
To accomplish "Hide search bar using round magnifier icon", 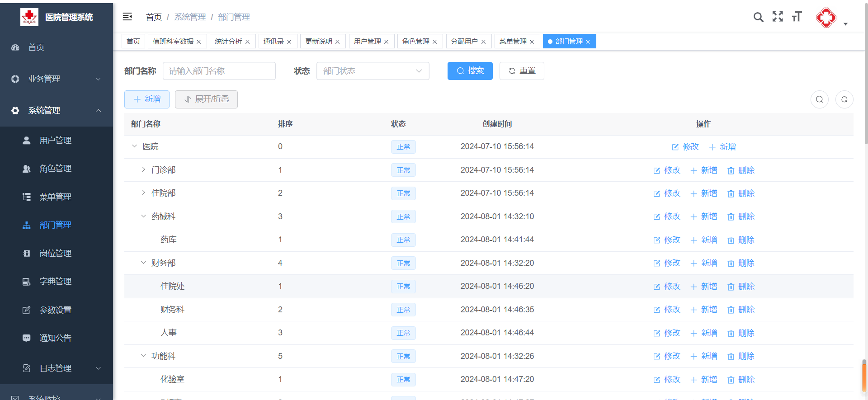I will (819, 99).
